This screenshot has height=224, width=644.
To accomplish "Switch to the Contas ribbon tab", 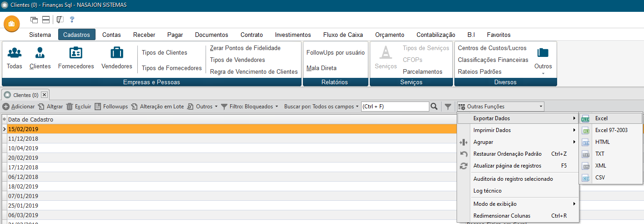I will (x=111, y=35).
